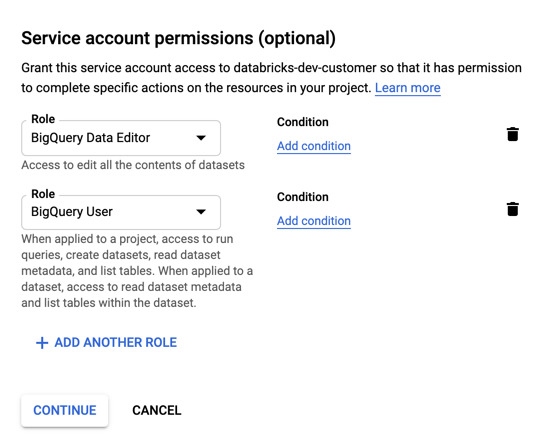The height and width of the screenshot is (437, 543).
Task: Click the Role label above BigQuery User
Action: [x=43, y=194]
